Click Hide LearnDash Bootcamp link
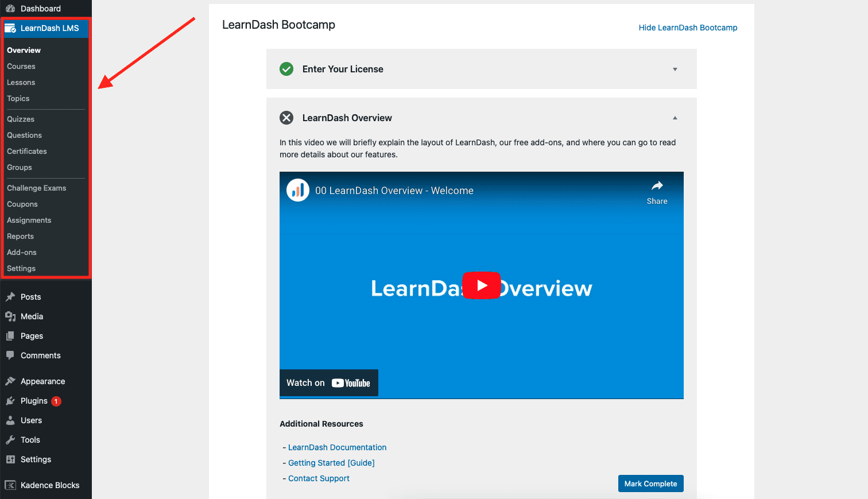 (x=688, y=28)
